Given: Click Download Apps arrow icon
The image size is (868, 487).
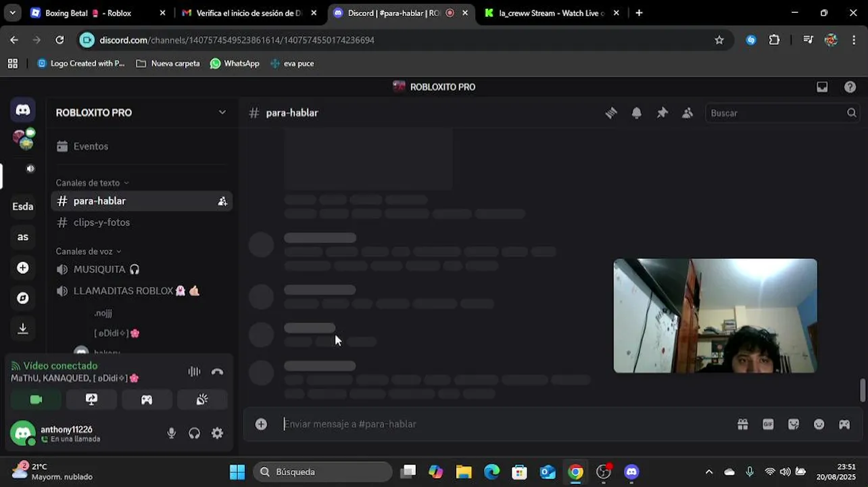Looking at the screenshot, I should [23, 329].
